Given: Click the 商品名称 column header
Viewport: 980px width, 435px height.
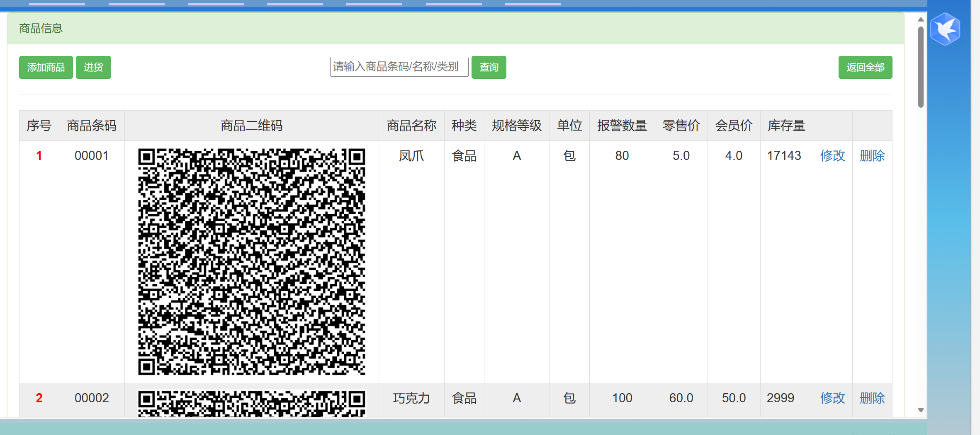Looking at the screenshot, I should [x=411, y=126].
